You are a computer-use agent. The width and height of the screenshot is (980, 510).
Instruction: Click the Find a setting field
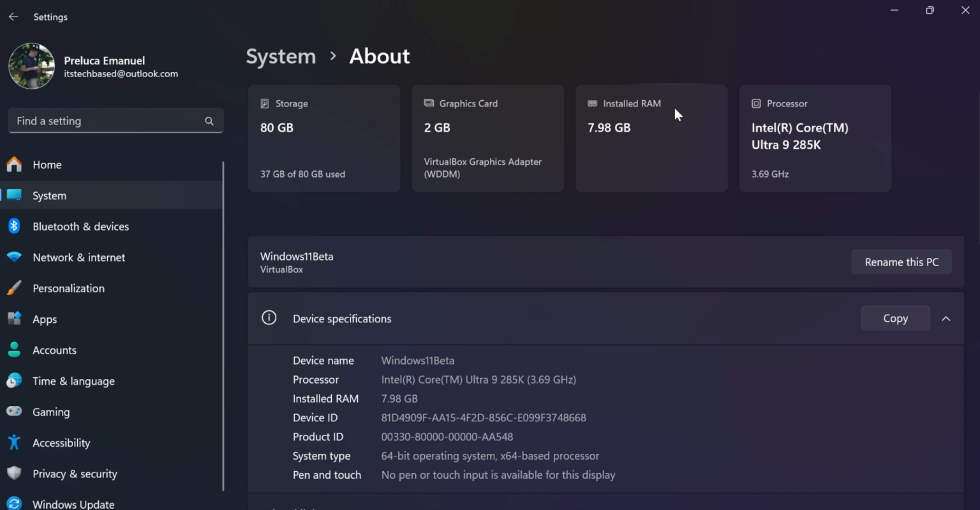tap(96, 121)
